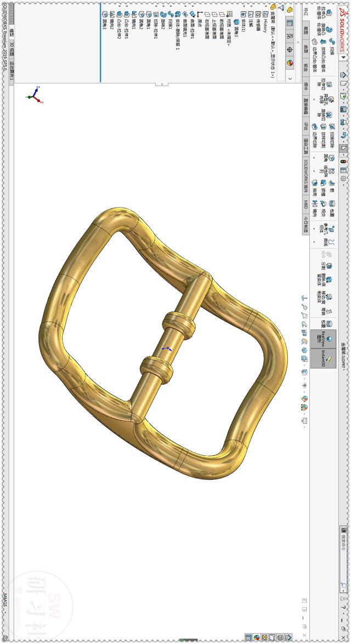
Task: Choose the 扫描 sweep feature tool
Action: coord(332,46)
